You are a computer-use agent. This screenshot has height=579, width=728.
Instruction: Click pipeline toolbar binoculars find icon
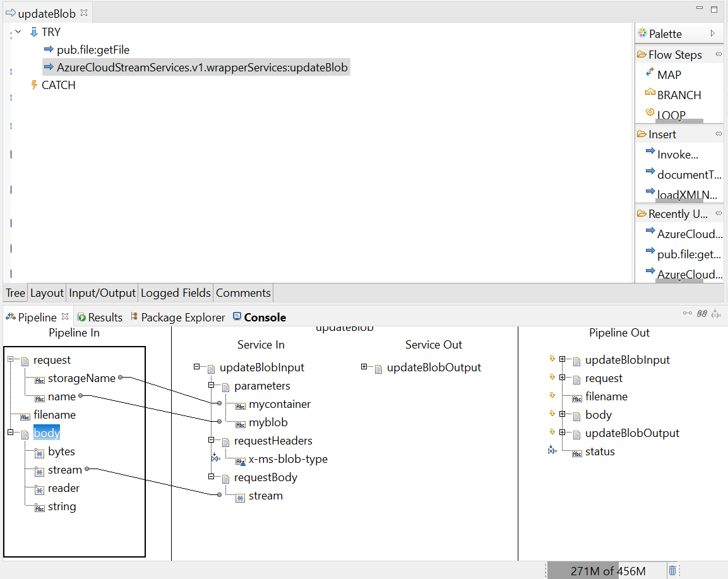[702, 314]
